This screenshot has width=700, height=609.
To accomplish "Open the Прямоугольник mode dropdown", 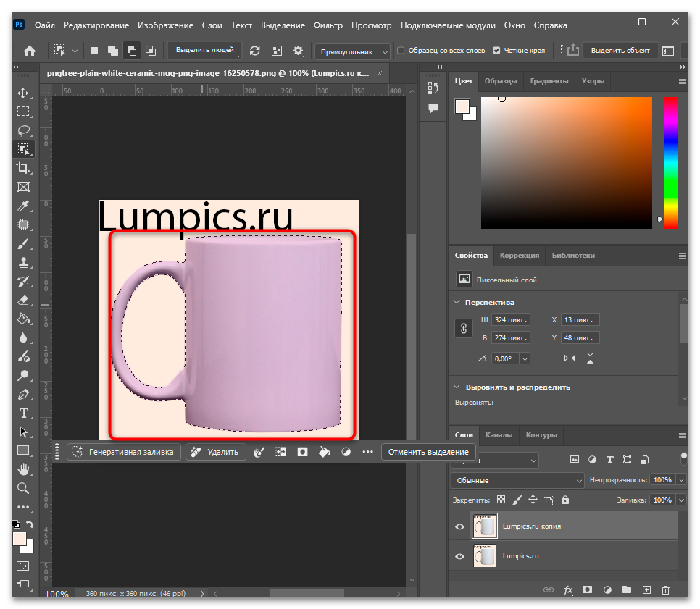I will (352, 51).
